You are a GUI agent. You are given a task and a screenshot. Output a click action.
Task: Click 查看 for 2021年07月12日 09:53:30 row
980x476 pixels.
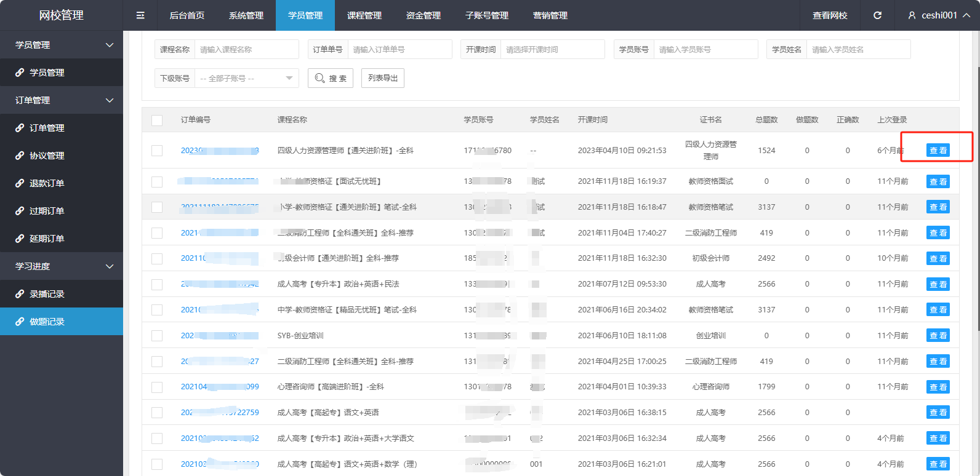coord(938,284)
